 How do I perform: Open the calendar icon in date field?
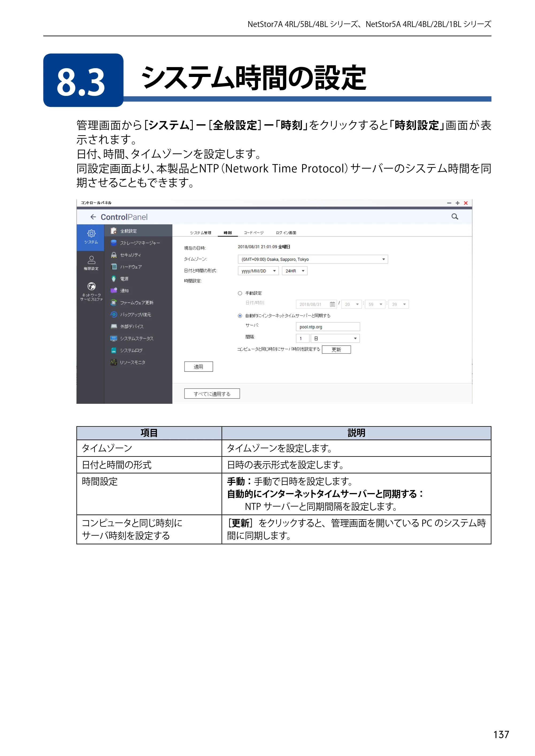[x=332, y=304]
